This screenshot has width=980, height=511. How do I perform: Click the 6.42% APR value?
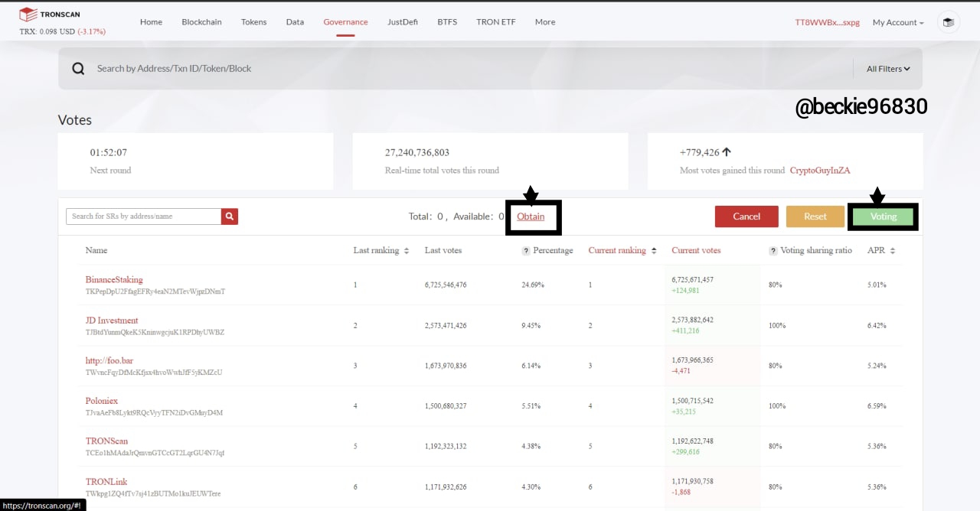coord(877,325)
